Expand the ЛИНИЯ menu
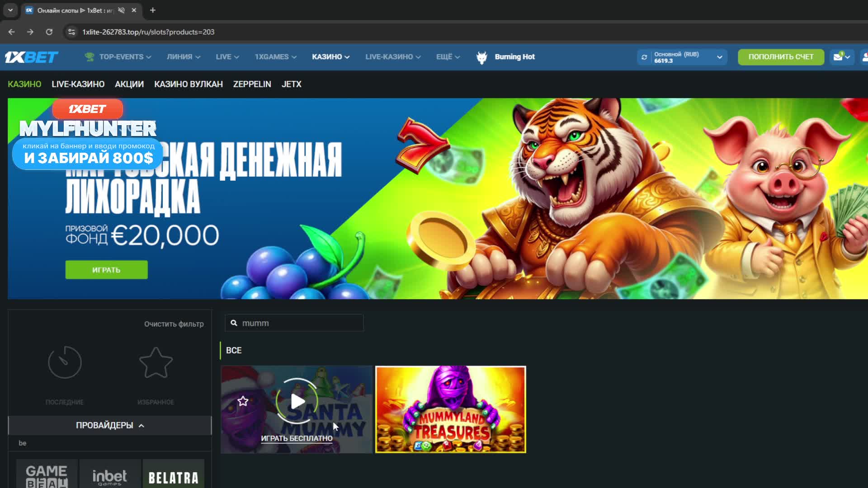This screenshot has width=868, height=488. (x=184, y=57)
